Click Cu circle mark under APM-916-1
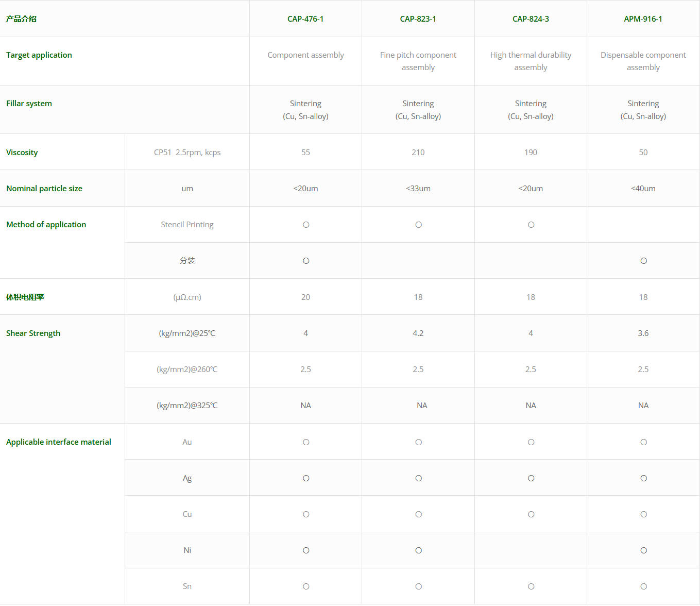The image size is (700, 606). [x=643, y=514]
